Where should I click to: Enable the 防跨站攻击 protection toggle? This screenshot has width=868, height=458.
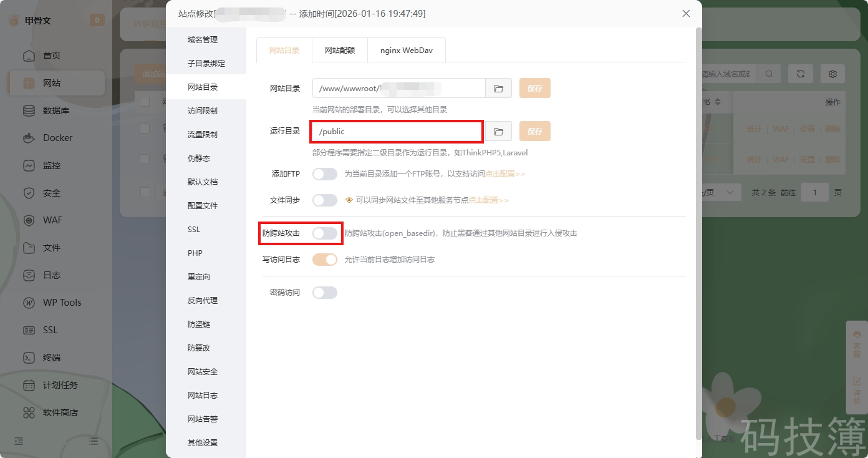pos(324,233)
